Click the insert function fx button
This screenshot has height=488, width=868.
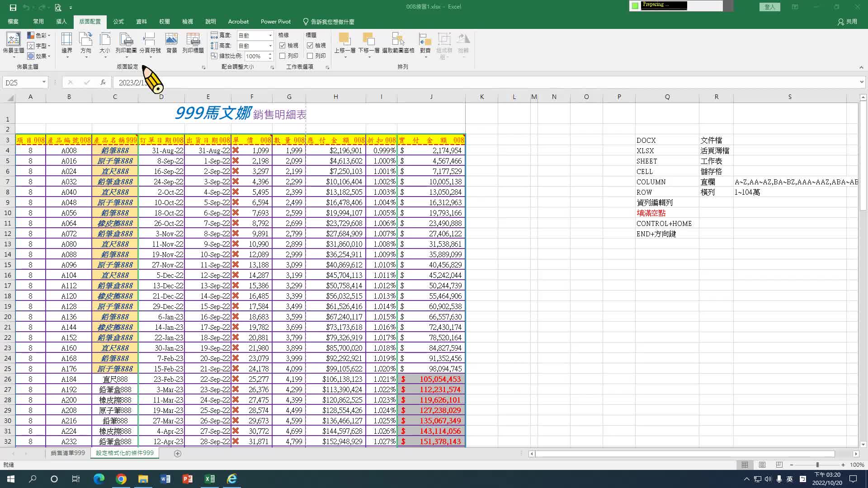pos(103,82)
